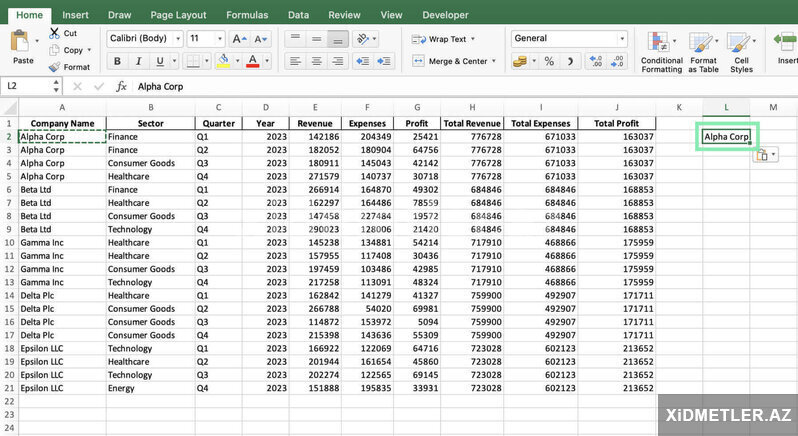
Task: Align text to bottom of cell
Action: 337,39
